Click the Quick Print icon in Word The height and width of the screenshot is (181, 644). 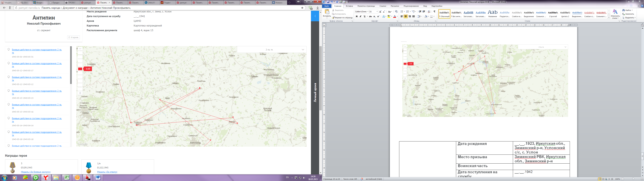[x=341, y=2]
